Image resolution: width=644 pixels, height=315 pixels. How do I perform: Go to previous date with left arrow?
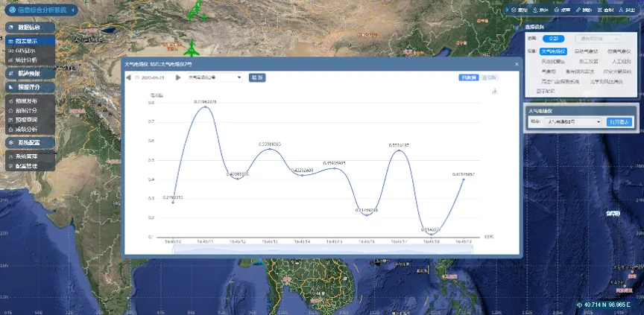pos(128,77)
